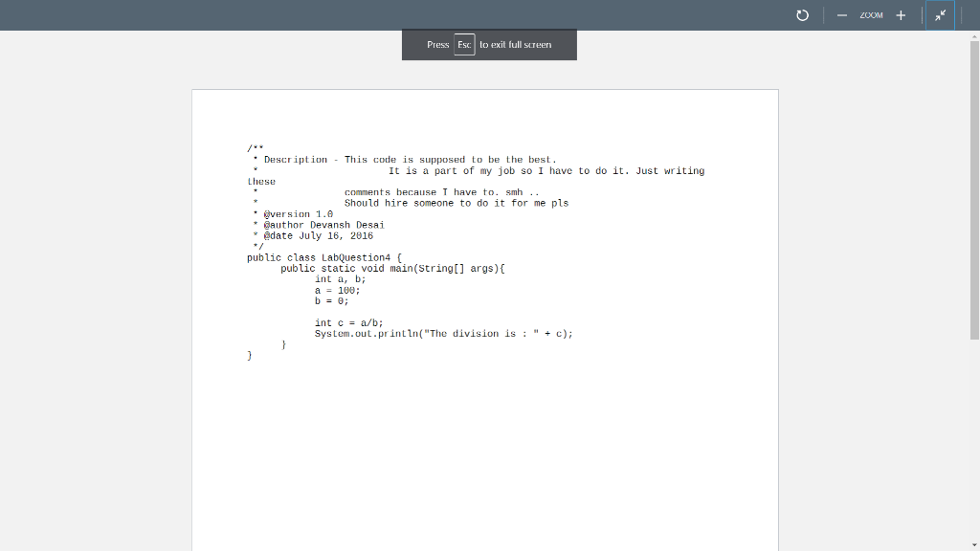
Task: Click the System.out.println statement
Action: [442, 333]
